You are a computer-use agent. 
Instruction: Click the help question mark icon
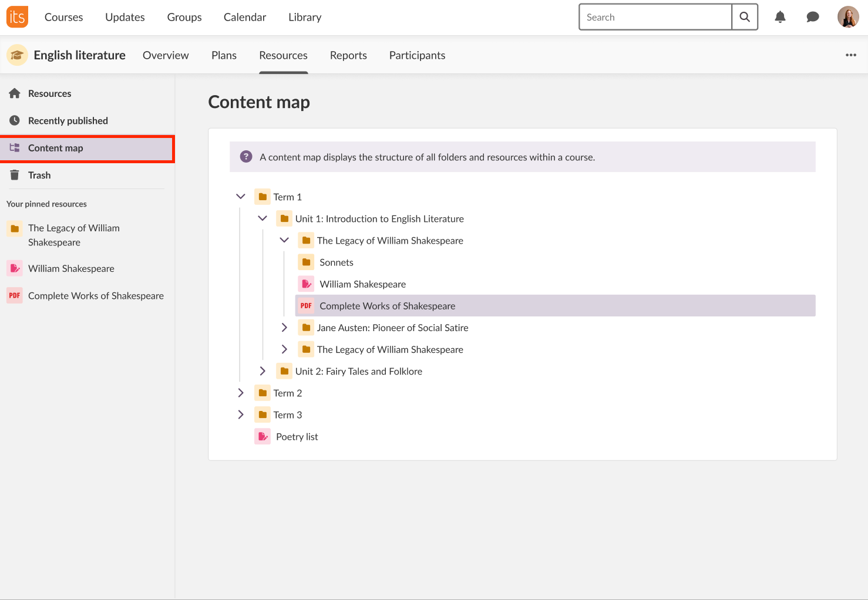click(246, 157)
